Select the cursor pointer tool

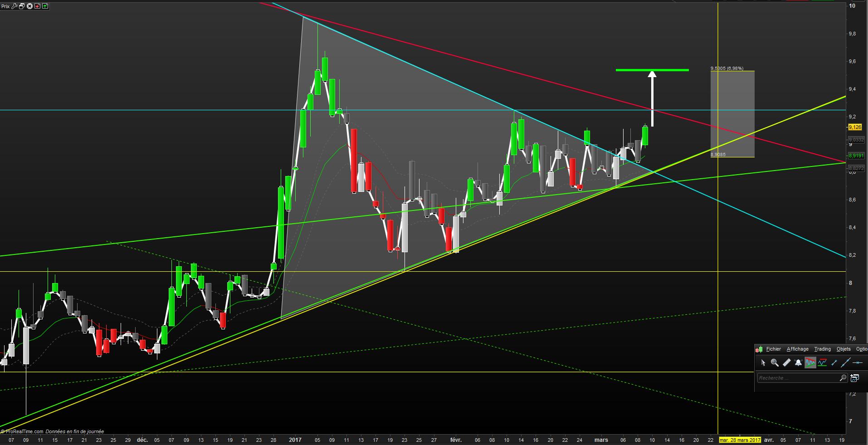(763, 362)
